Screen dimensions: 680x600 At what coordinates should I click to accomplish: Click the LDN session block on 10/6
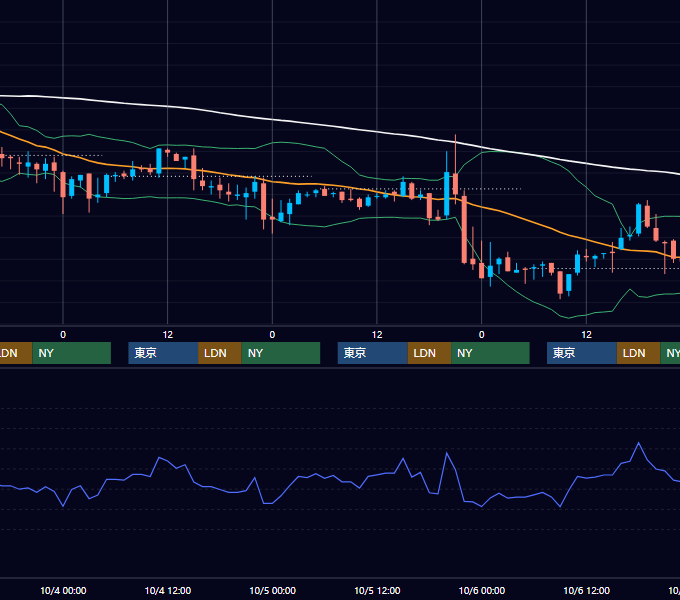pyautogui.click(x=638, y=353)
